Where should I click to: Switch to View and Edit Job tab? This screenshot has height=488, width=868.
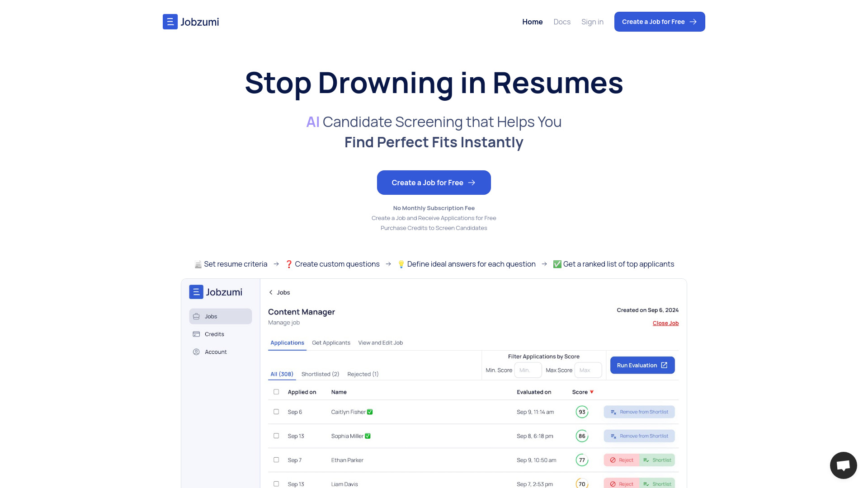pyautogui.click(x=380, y=343)
